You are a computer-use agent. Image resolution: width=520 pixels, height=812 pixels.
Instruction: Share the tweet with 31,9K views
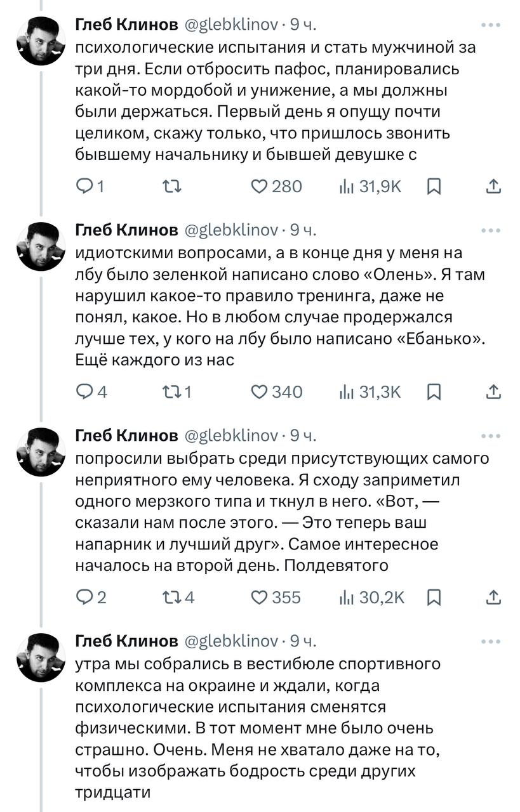(494, 187)
